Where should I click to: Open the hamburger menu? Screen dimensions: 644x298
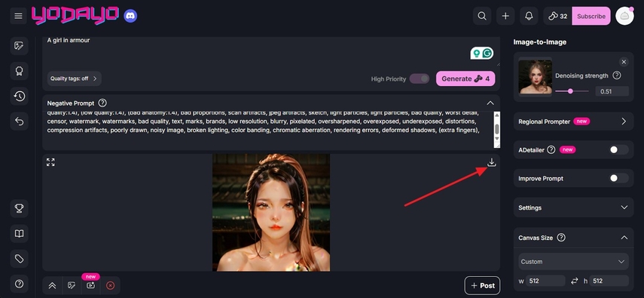pos(18,16)
